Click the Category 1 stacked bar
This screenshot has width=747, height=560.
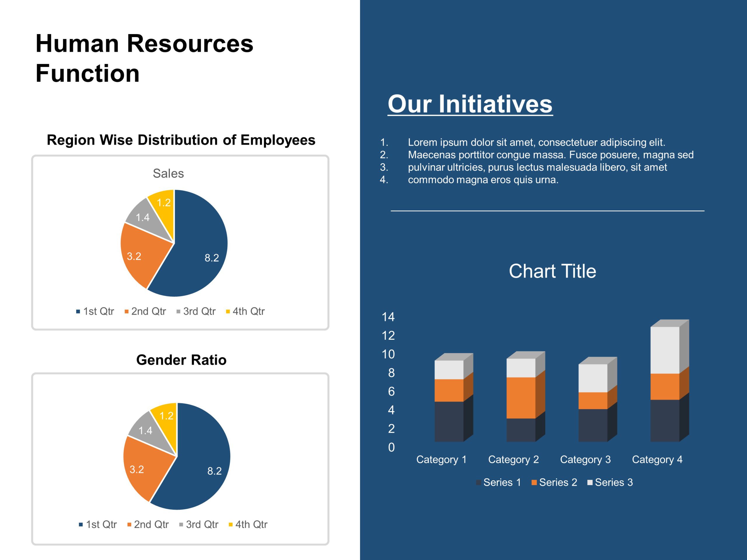click(x=453, y=398)
